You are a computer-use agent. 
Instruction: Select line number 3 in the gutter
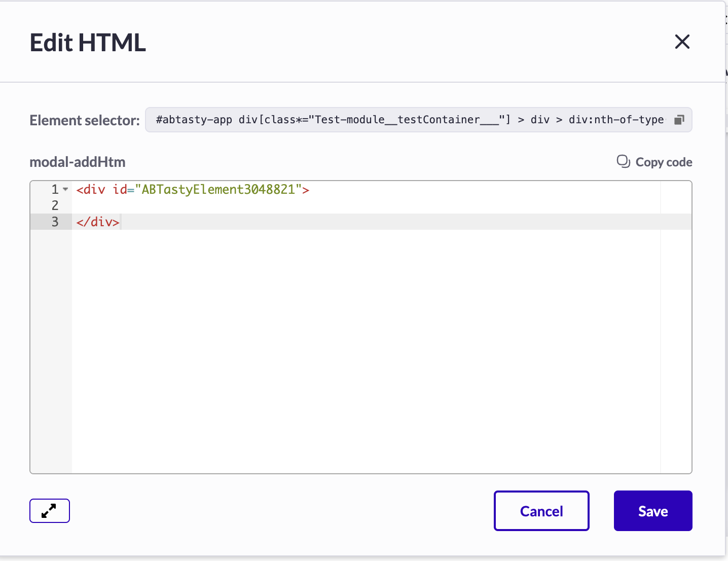pos(55,222)
